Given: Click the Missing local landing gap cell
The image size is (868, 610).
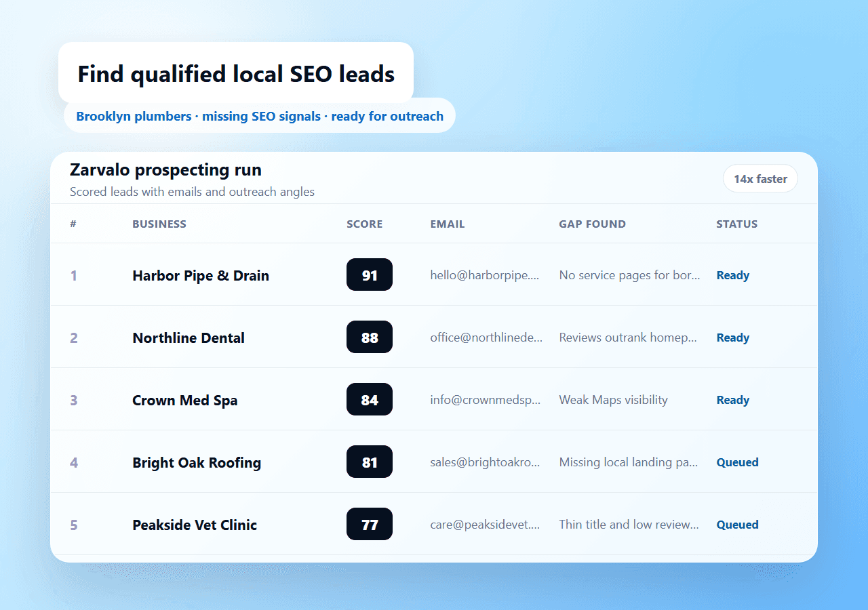Looking at the screenshot, I should (629, 462).
